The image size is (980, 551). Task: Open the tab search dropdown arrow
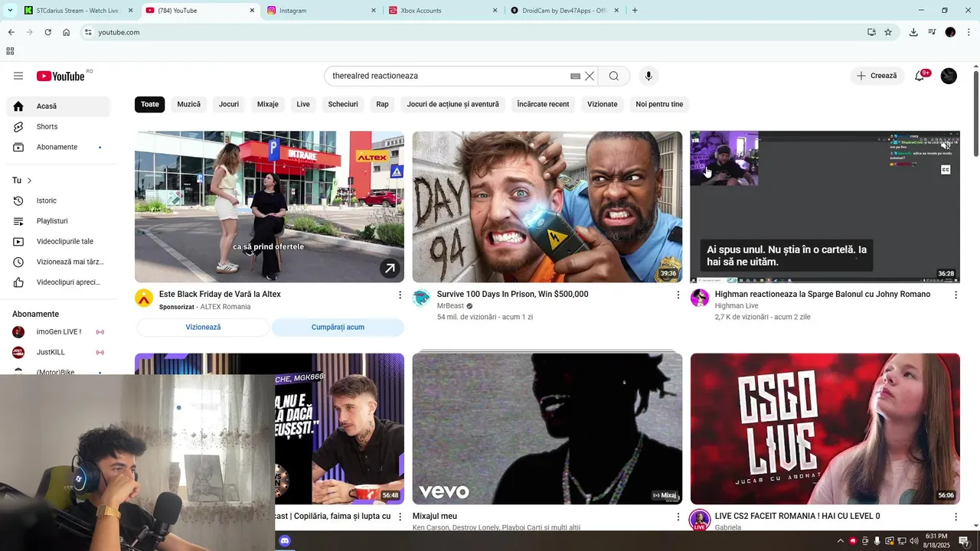click(10, 11)
